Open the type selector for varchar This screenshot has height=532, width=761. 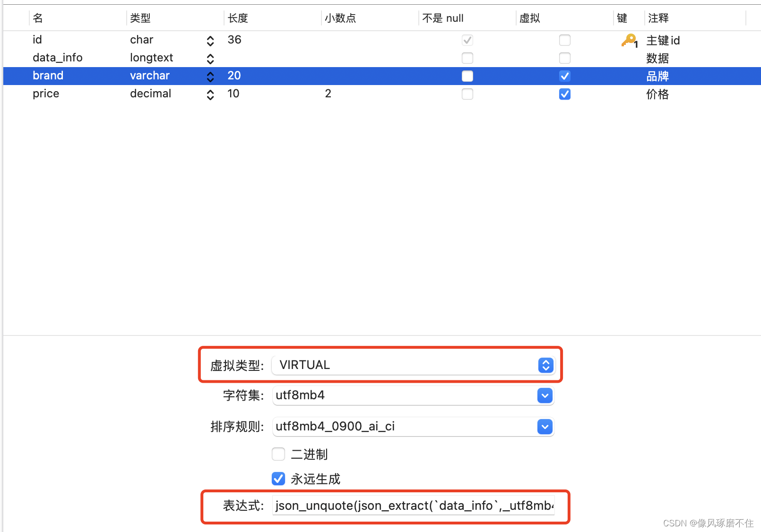210,77
